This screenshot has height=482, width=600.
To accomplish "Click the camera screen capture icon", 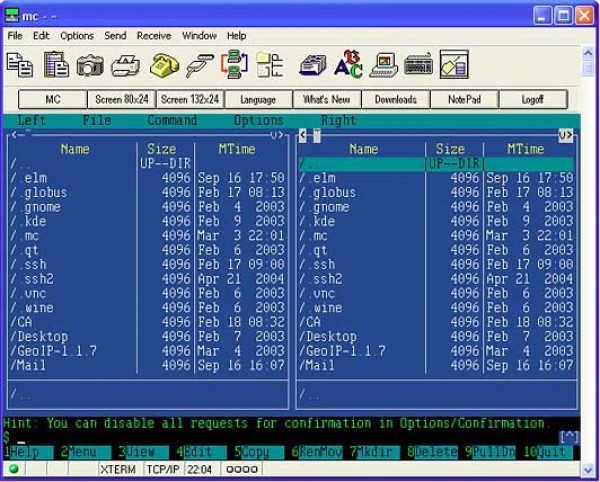I will point(90,65).
